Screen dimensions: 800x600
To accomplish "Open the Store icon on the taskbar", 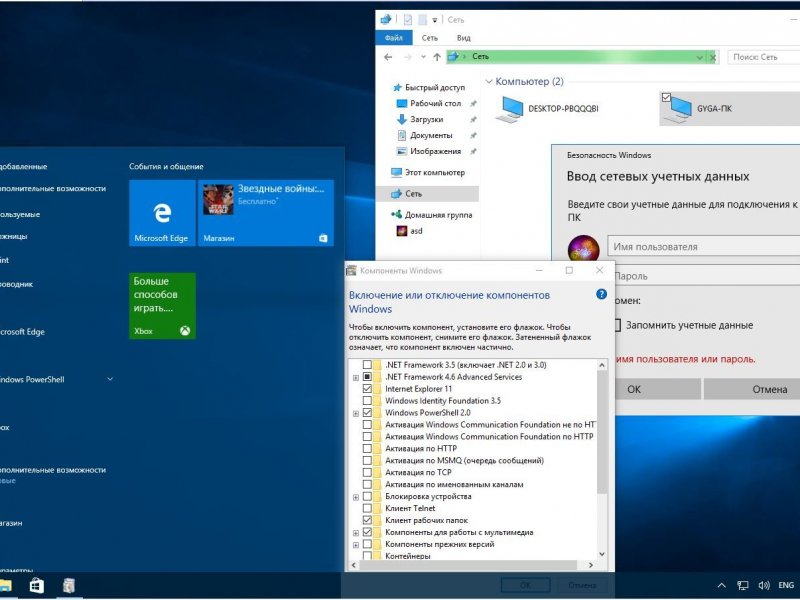I will coord(36,585).
